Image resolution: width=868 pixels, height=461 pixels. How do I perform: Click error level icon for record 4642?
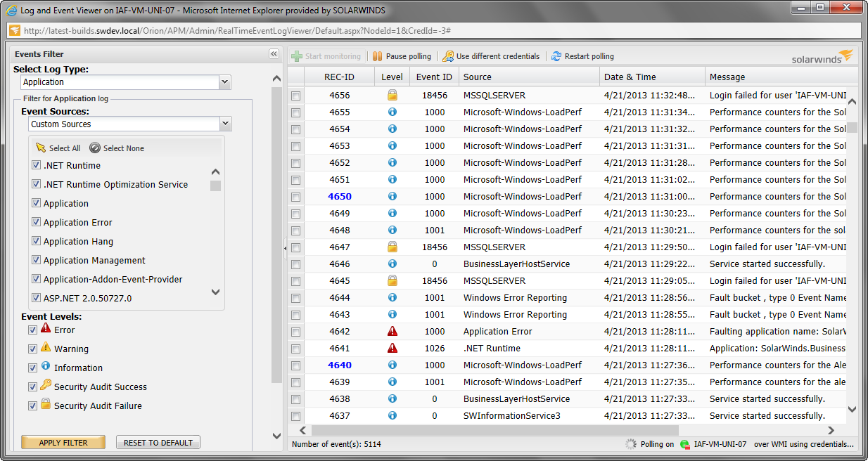point(392,331)
